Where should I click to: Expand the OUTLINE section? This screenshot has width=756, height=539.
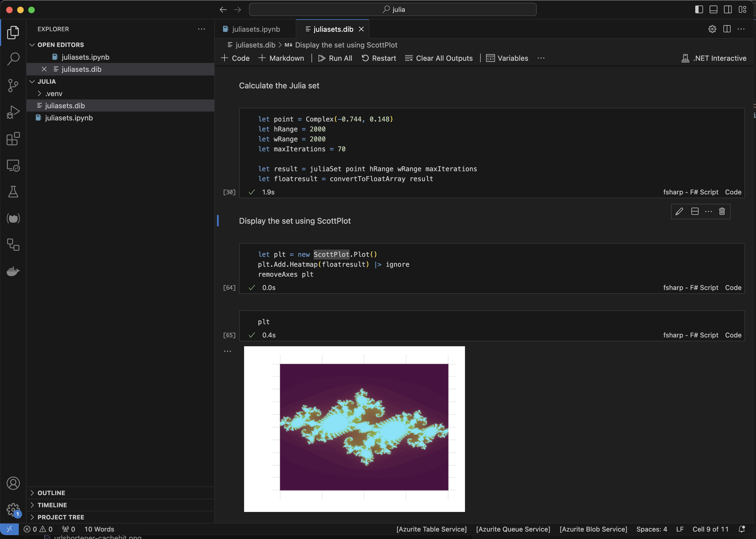point(51,493)
